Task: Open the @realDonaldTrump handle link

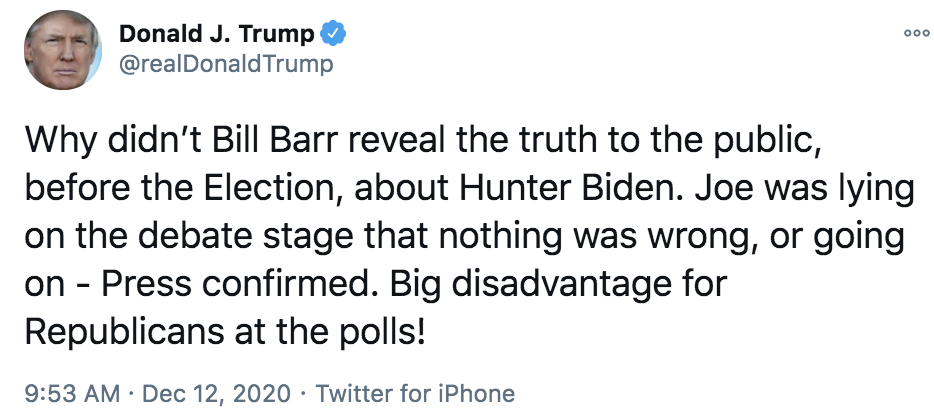Action: coord(226,65)
